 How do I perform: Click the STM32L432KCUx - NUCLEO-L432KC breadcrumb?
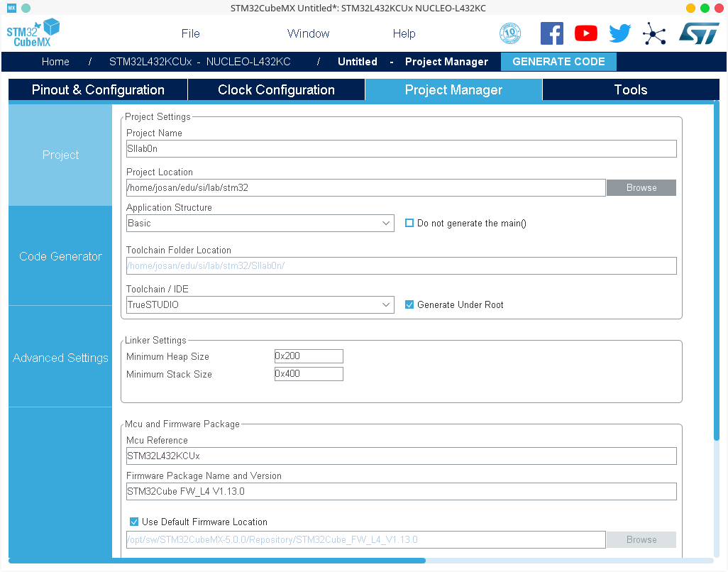(199, 62)
